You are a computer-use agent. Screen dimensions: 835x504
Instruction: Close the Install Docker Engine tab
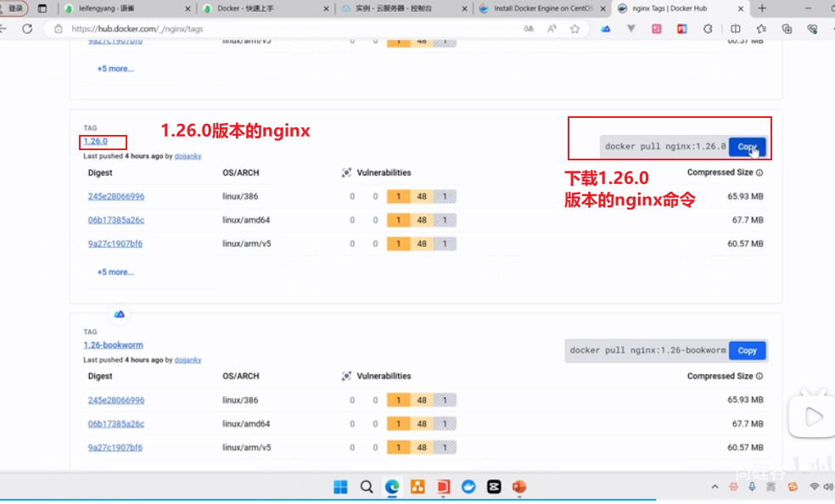602,8
